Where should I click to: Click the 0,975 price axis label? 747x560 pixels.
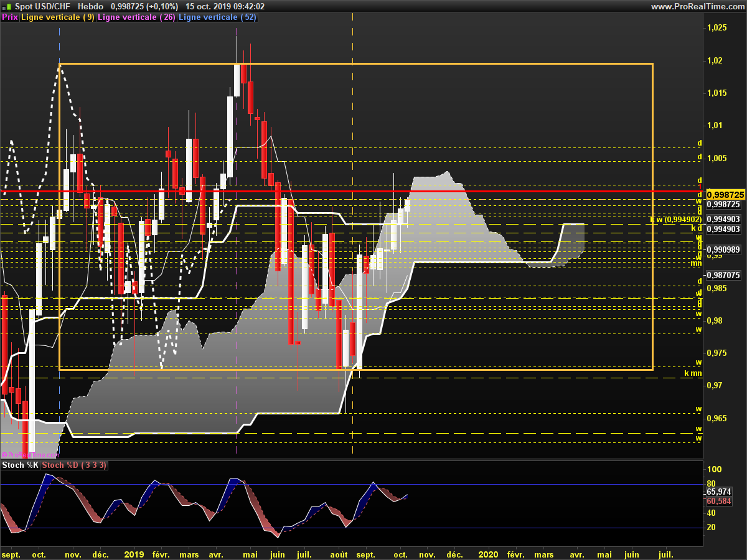(718, 353)
